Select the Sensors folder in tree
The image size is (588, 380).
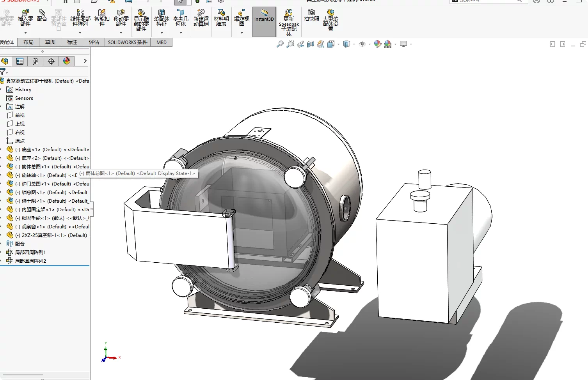click(20, 98)
